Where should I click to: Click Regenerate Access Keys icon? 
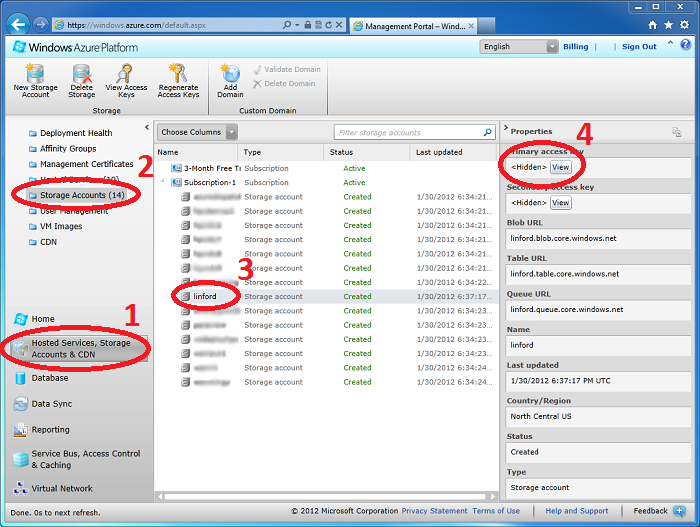(x=178, y=73)
